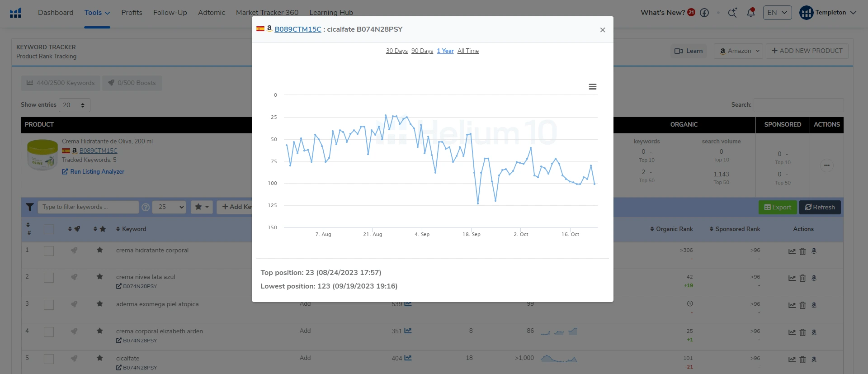This screenshot has height=374, width=868.
Task: Click the Search input field
Action: click(798, 105)
